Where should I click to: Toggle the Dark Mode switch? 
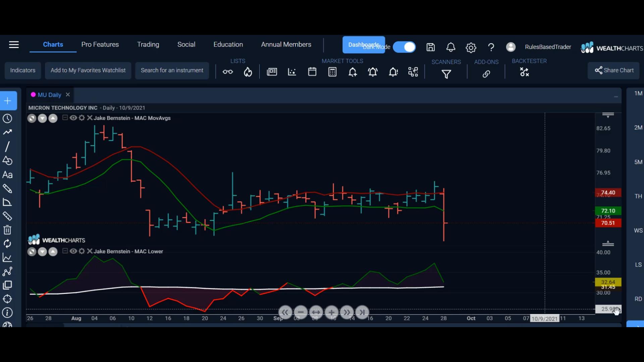[x=404, y=47]
